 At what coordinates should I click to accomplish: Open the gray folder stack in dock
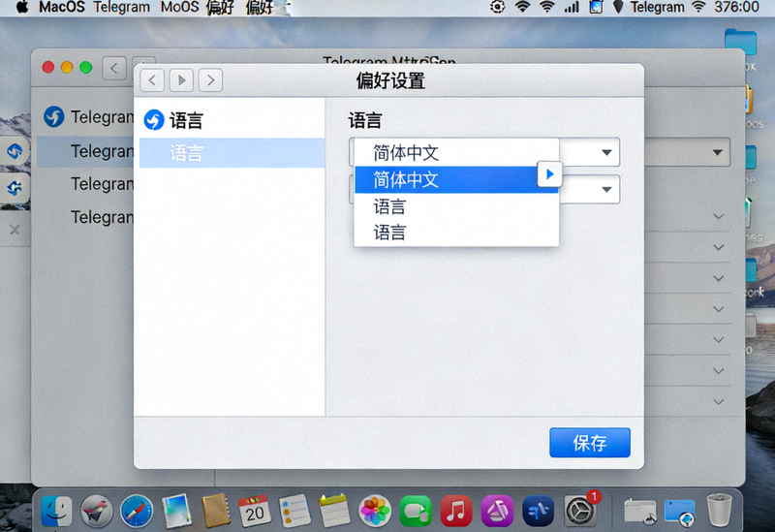tap(640, 512)
